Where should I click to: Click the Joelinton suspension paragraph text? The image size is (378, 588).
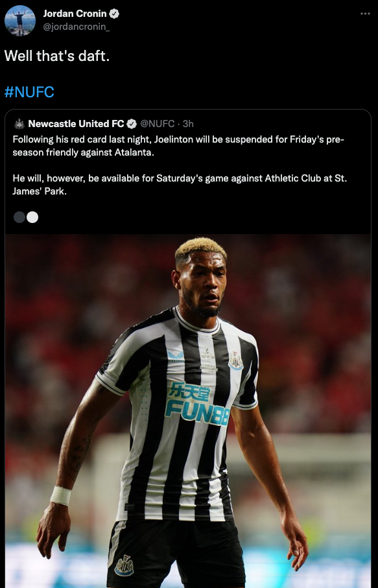pyautogui.click(x=178, y=146)
